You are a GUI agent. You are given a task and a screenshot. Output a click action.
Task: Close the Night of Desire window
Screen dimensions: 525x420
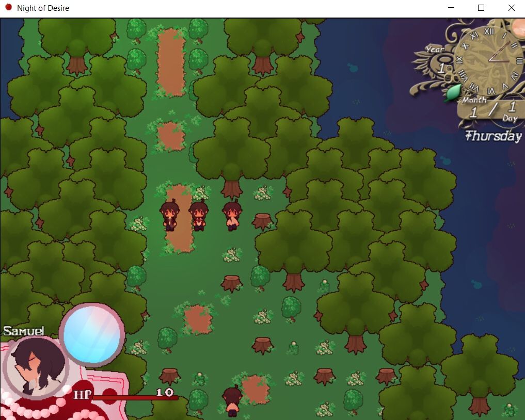pyautogui.click(x=511, y=8)
